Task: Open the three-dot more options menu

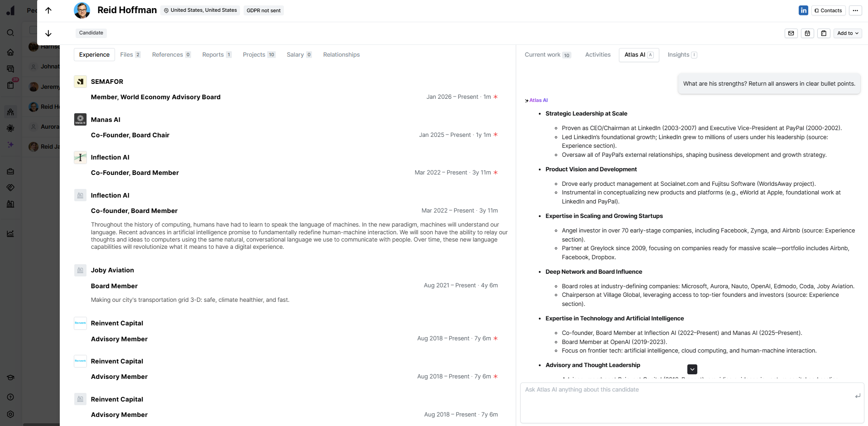Action: [855, 10]
